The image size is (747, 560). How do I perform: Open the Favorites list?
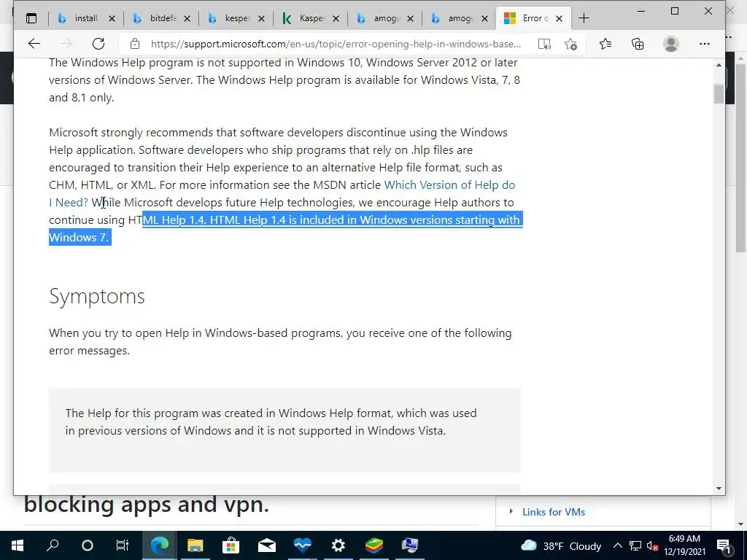point(605,44)
